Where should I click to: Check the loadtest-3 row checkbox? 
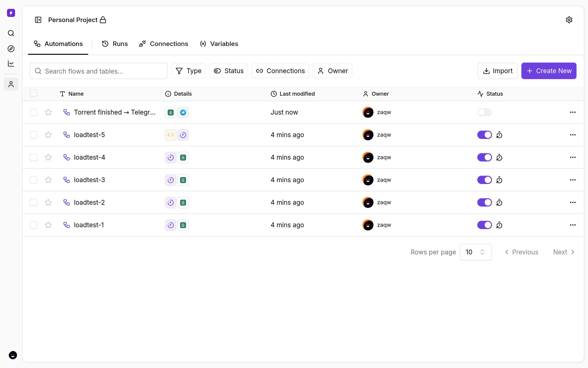pos(34,180)
